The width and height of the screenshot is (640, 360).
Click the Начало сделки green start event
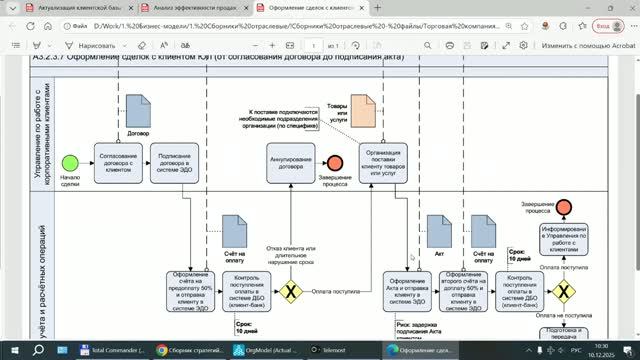tap(70, 163)
